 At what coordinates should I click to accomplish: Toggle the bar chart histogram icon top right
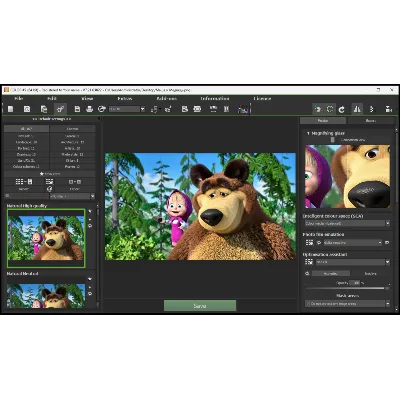[357, 109]
